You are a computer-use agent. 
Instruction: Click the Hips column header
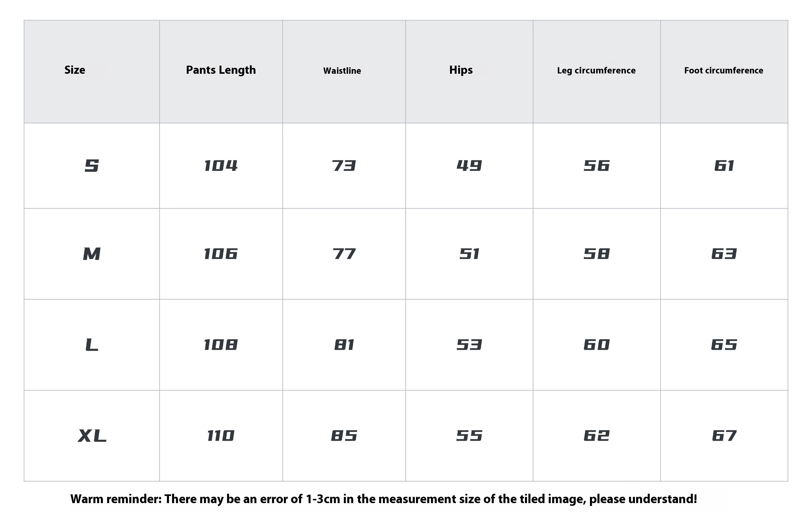click(461, 70)
